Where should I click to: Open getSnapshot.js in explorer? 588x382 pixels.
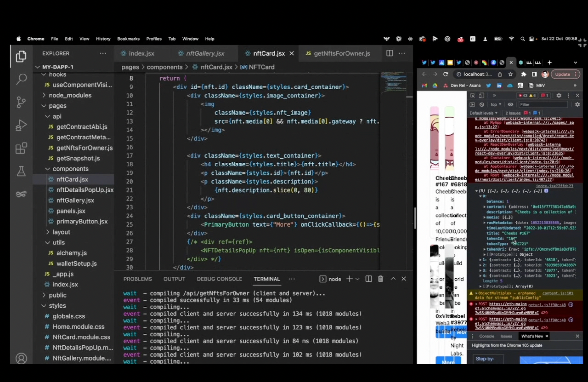[78, 158]
